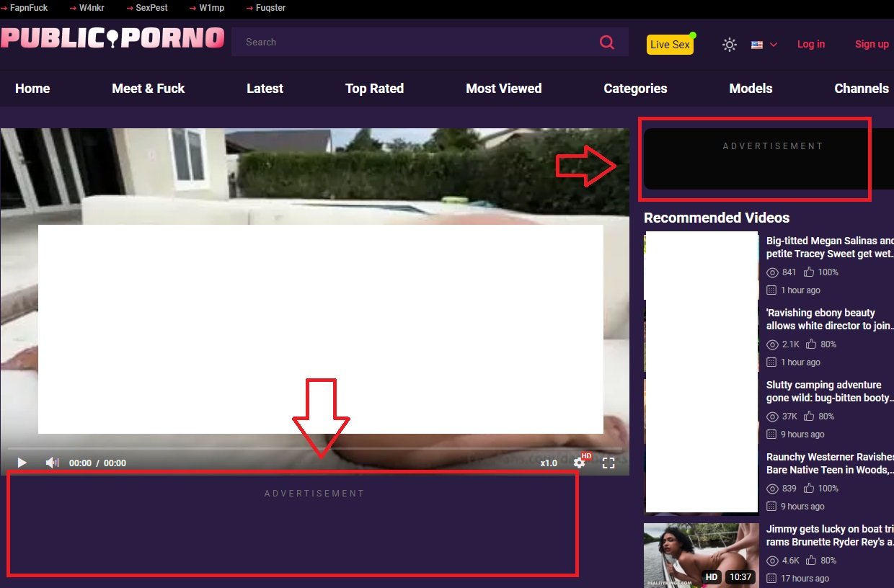
Task: Click the site logo in the header
Action: point(112,38)
